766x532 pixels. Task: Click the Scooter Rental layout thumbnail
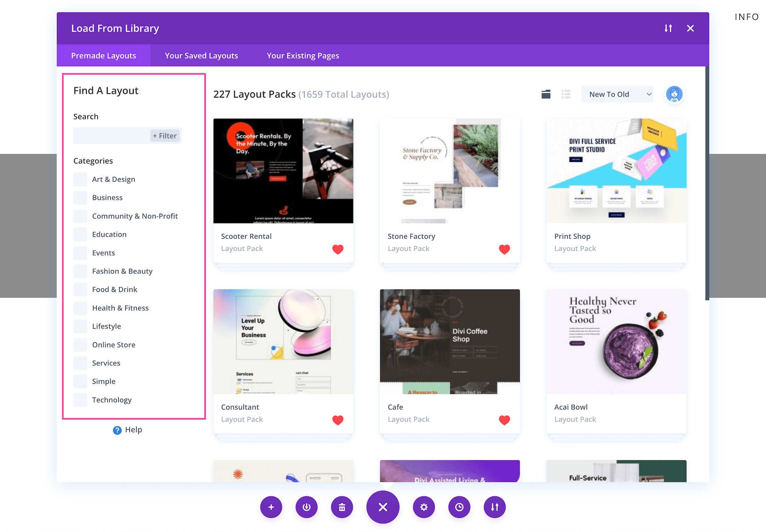click(283, 170)
